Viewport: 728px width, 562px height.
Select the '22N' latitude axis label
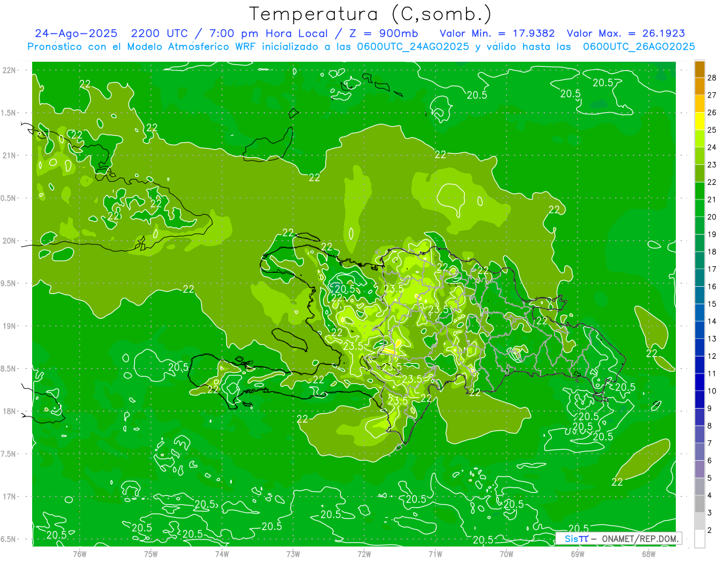coord(8,70)
